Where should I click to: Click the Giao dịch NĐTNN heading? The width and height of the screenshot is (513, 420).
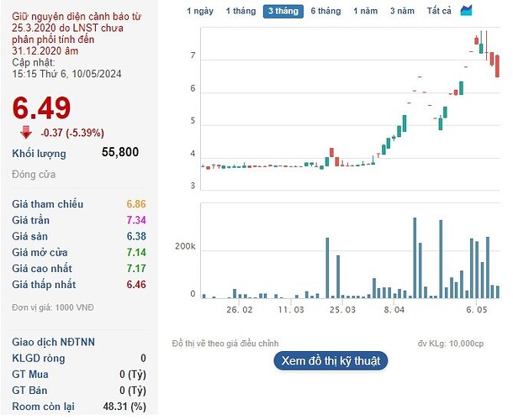click(53, 342)
